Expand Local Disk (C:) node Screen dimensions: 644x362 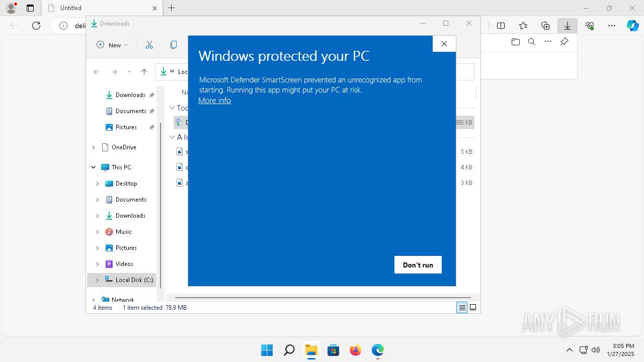pos(98,281)
